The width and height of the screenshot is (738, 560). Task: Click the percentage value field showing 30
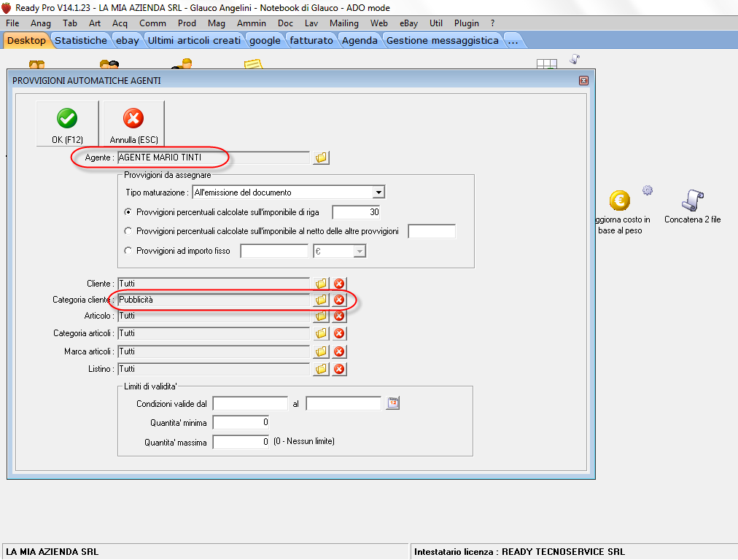357,212
